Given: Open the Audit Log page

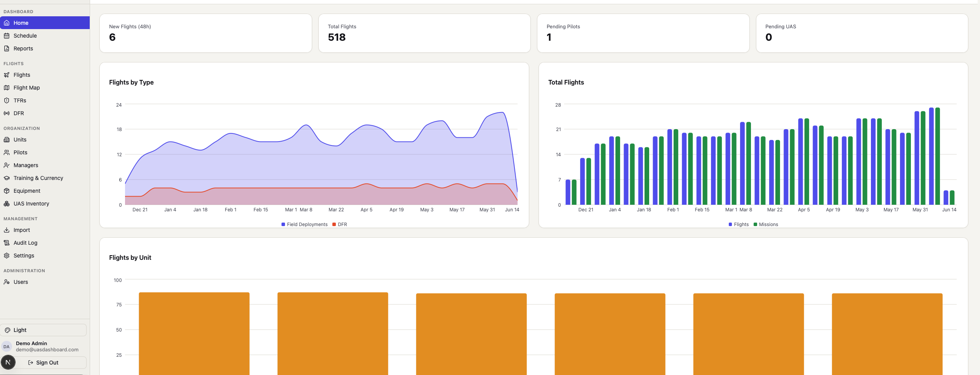Looking at the screenshot, I should tap(45, 243).
